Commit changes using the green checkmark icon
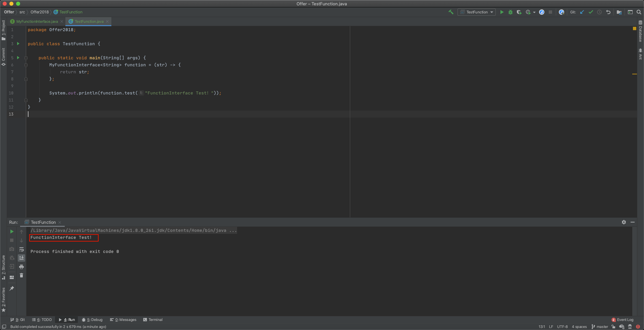 pyautogui.click(x=591, y=12)
